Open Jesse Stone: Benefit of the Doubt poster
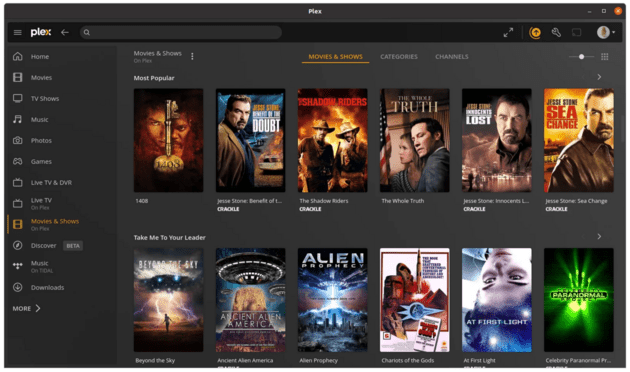The height and width of the screenshot is (372, 630). [250, 140]
